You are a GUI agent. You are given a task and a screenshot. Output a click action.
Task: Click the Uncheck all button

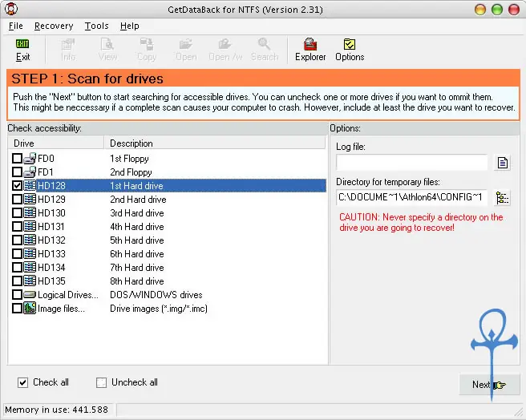pyautogui.click(x=127, y=382)
